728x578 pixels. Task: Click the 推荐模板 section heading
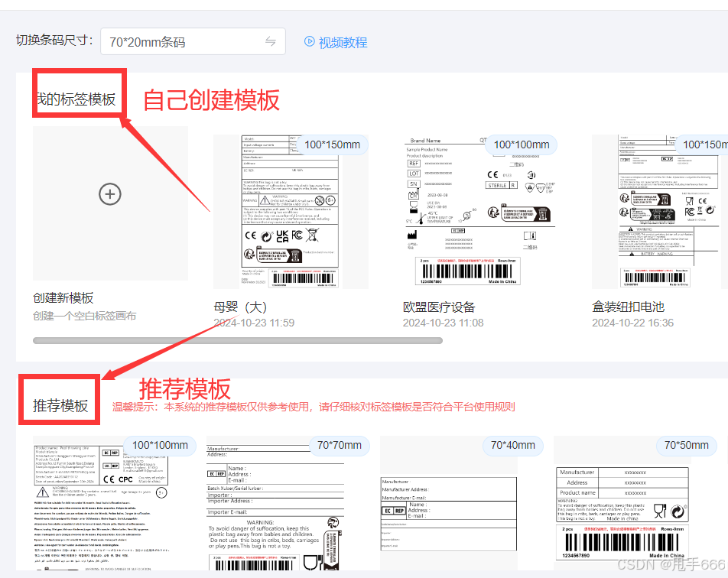coord(60,406)
